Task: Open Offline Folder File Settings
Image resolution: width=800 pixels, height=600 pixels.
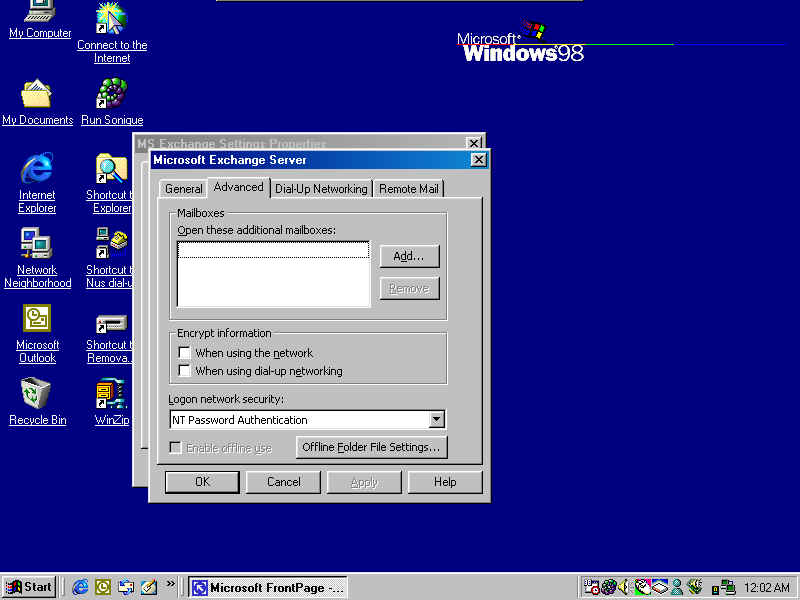Action: [371, 447]
